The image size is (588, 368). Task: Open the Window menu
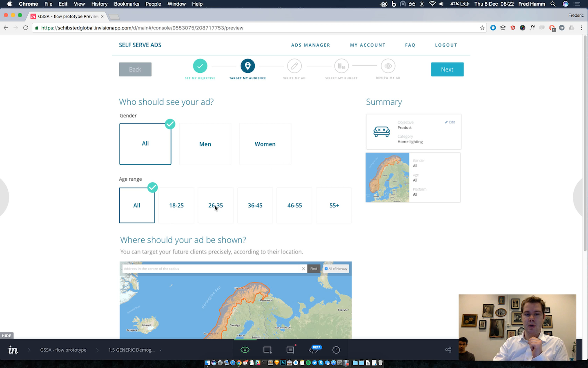tap(176, 4)
